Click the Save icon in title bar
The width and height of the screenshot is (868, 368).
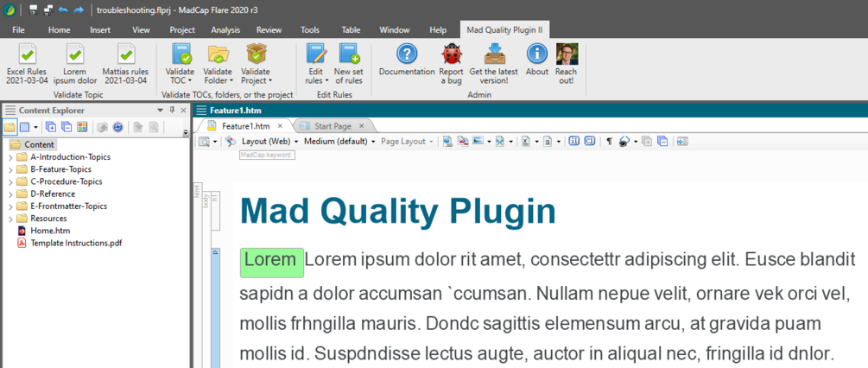(33, 10)
